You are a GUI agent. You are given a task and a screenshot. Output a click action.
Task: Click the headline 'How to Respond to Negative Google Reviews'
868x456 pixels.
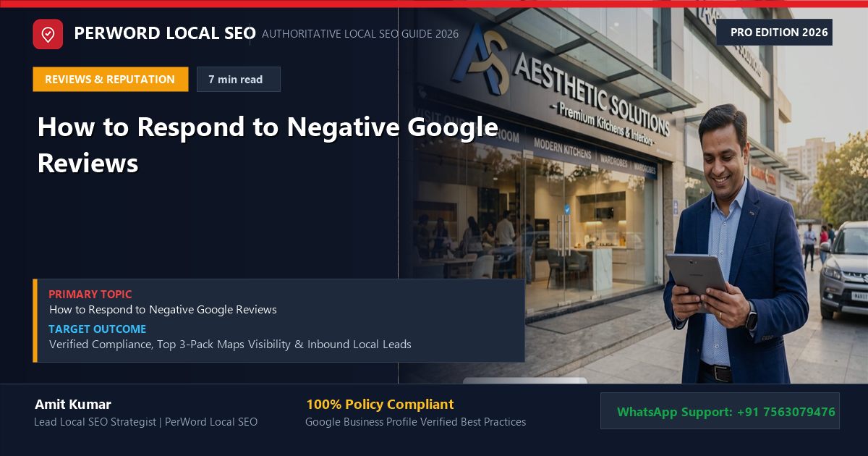click(x=268, y=145)
